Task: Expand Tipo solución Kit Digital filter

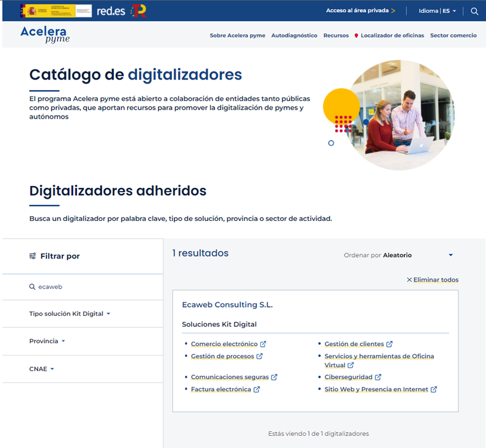Action: click(x=70, y=313)
